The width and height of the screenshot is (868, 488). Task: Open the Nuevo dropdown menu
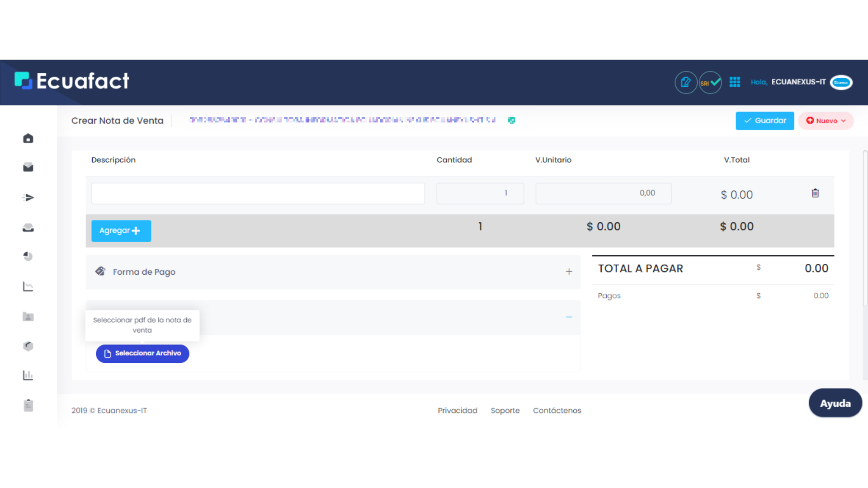click(x=826, y=121)
